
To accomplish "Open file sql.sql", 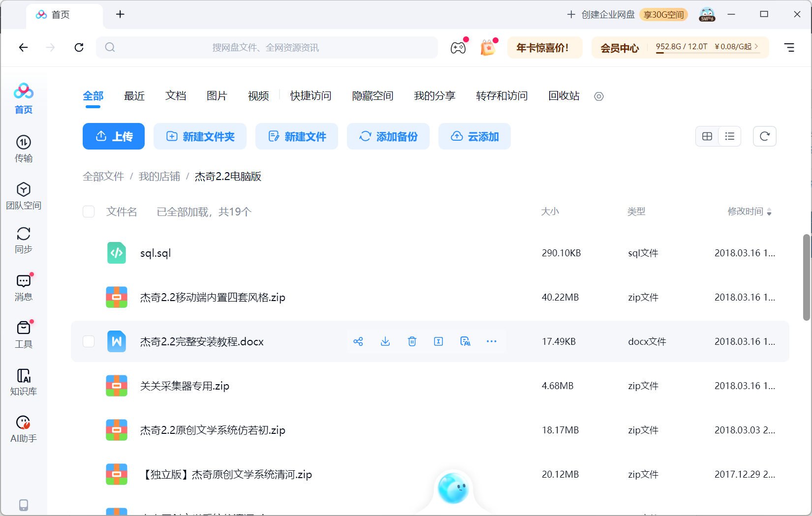I will pos(156,253).
